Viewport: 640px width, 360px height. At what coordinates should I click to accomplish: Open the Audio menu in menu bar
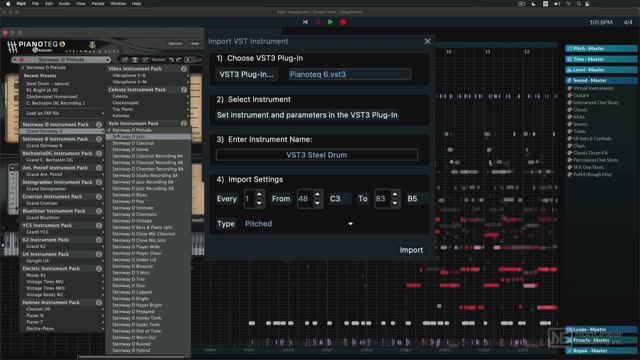coord(64,4)
